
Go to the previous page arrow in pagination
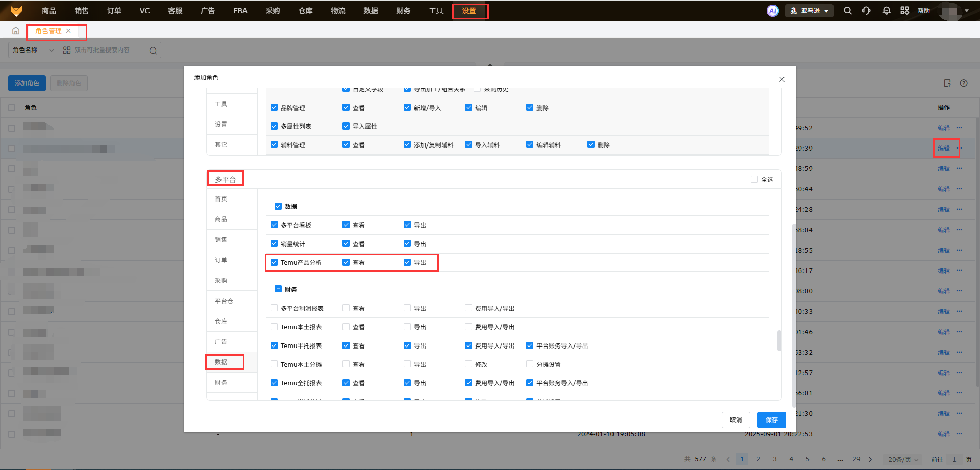(728, 459)
